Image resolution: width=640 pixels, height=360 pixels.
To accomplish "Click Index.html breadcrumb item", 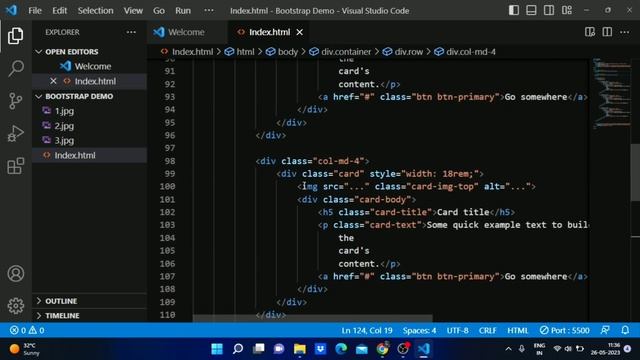I will click(187, 52).
